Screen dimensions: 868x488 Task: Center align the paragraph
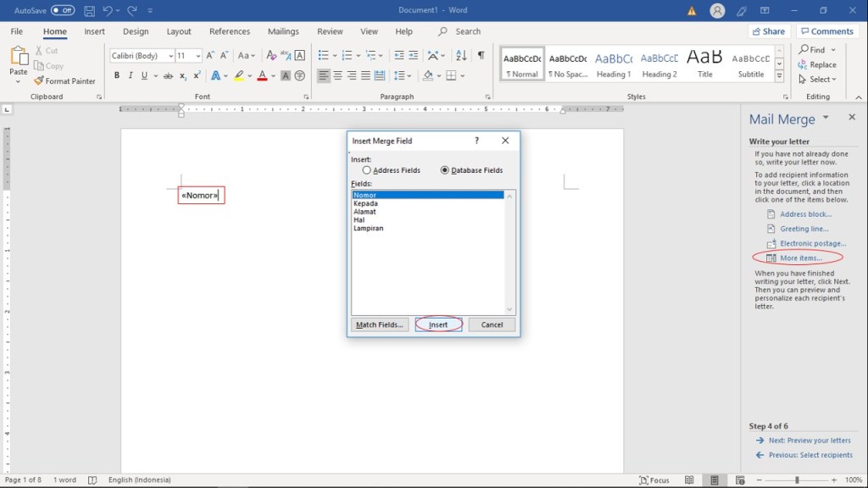pos(337,75)
